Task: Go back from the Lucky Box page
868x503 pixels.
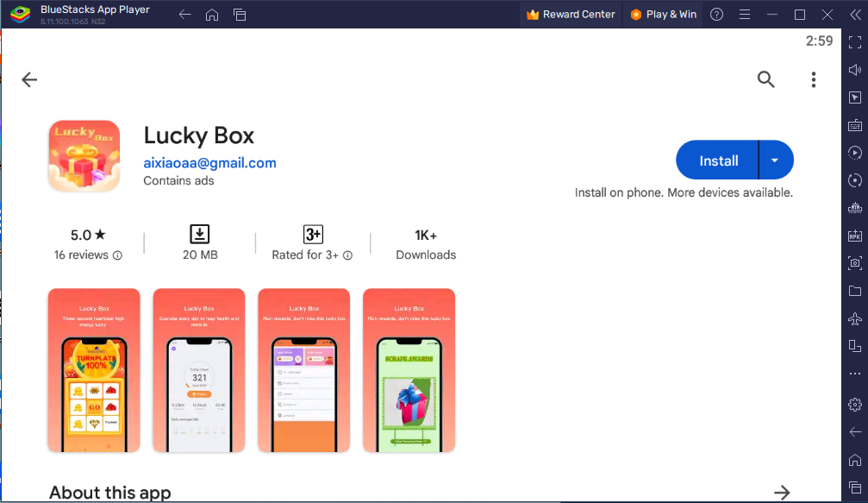Action: 29,79
